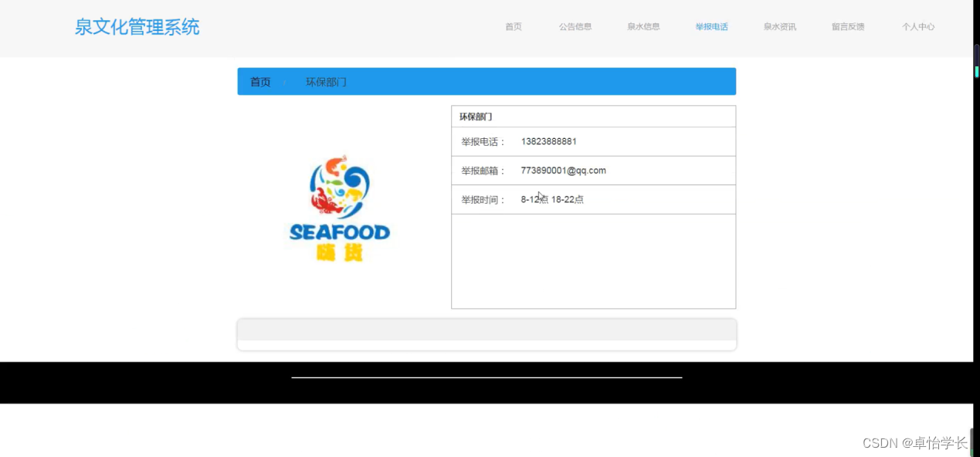The height and width of the screenshot is (457, 980).
Task: Open the 泉水资讯 navigation item
Action: pos(780,27)
